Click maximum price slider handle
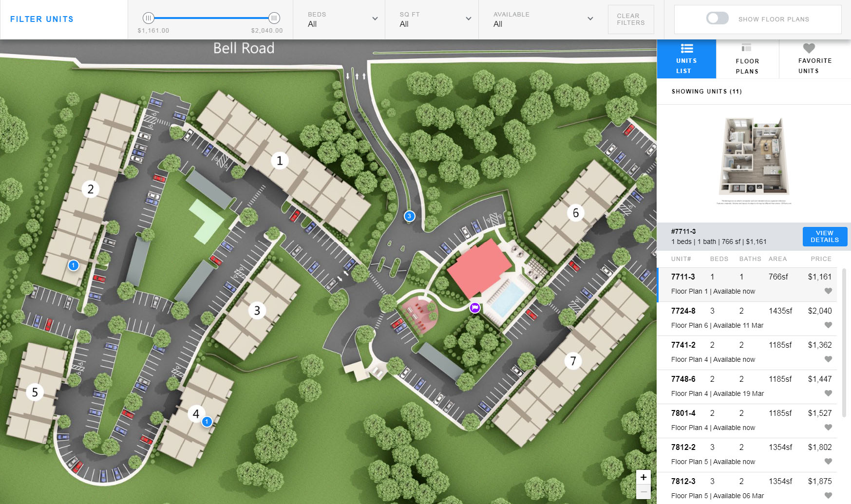Image resolution: width=851 pixels, height=504 pixels. pyautogui.click(x=274, y=18)
